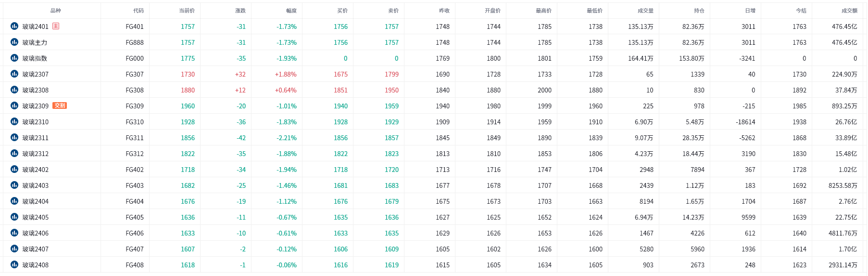Click chart icon for 玻璃主力 row
This screenshot has height=276, width=868.
(x=14, y=42)
